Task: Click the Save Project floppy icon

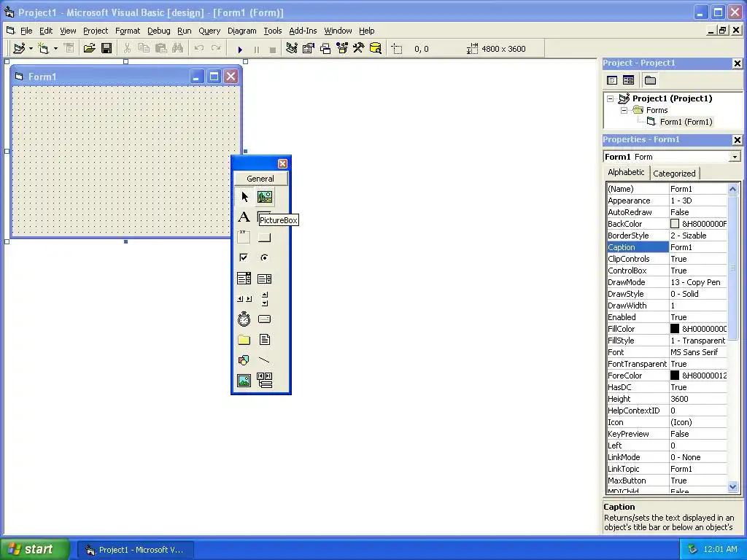Action: [107, 49]
